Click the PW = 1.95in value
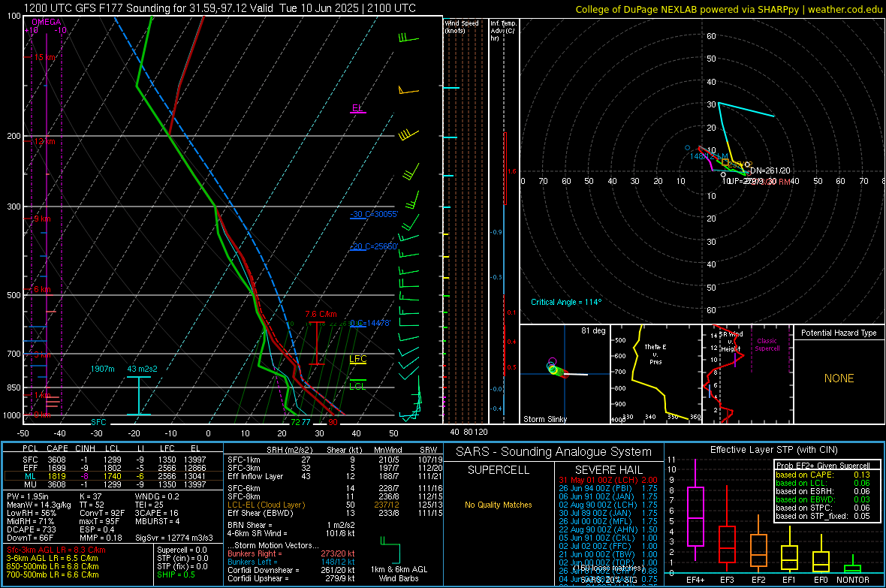 [x=28, y=496]
